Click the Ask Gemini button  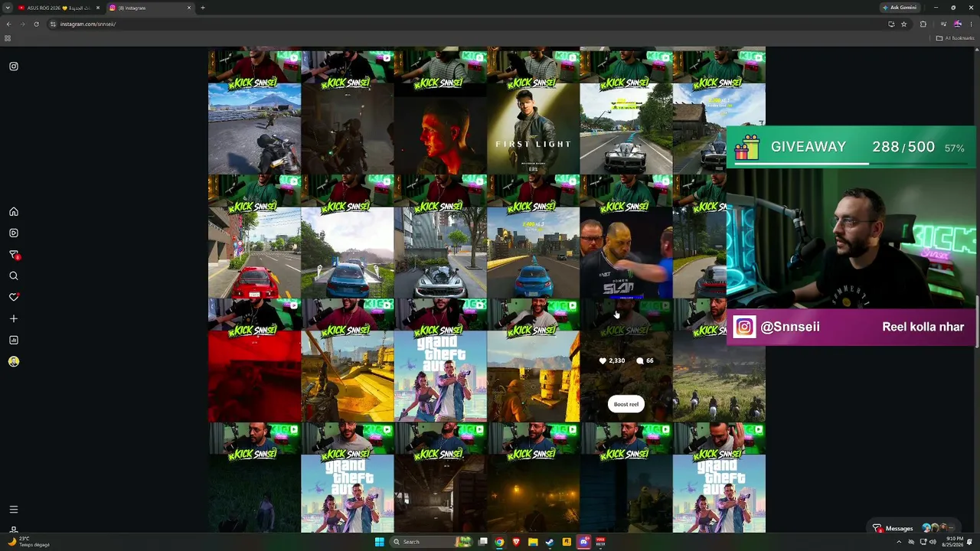[x=900, y=8]
